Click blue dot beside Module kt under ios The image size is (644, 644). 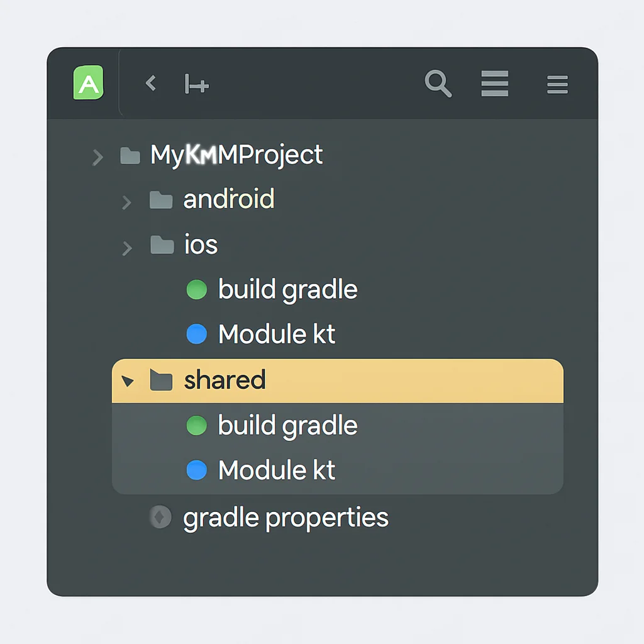coord(197,333)
